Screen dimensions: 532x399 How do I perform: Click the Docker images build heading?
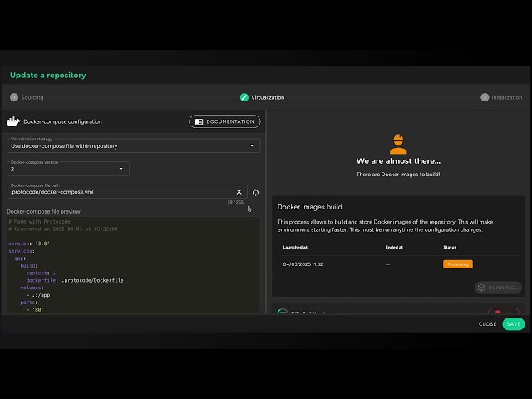pyautogui.click(x=310, y=207)
